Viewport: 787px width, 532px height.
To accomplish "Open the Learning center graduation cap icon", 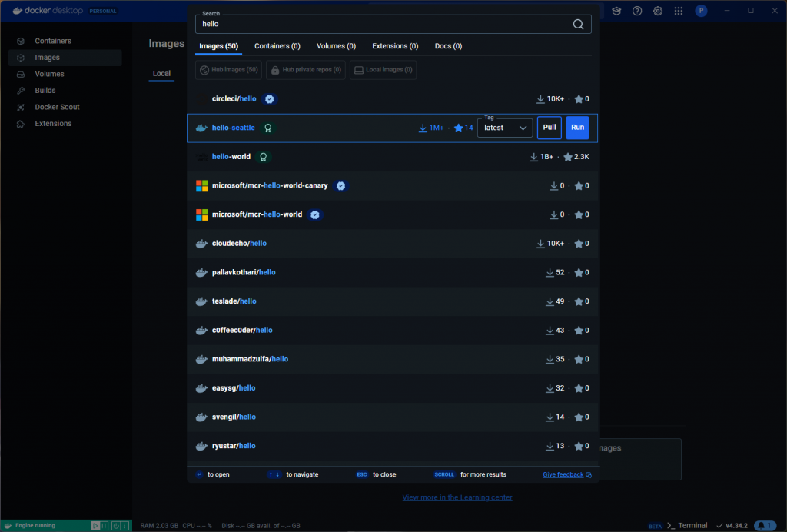I will click(616, 11).
